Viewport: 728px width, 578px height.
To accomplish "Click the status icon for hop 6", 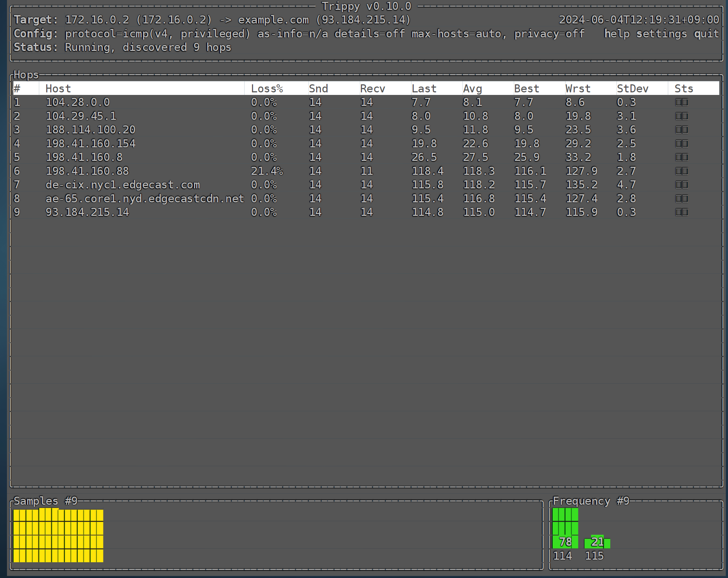I will [x=681, y=171].
